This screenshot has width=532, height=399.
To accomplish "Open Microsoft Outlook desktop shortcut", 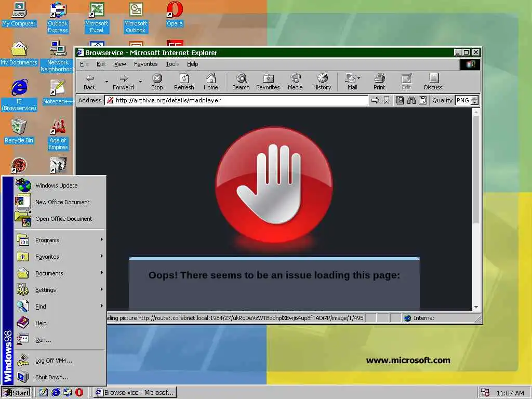I will pos(136,17).
